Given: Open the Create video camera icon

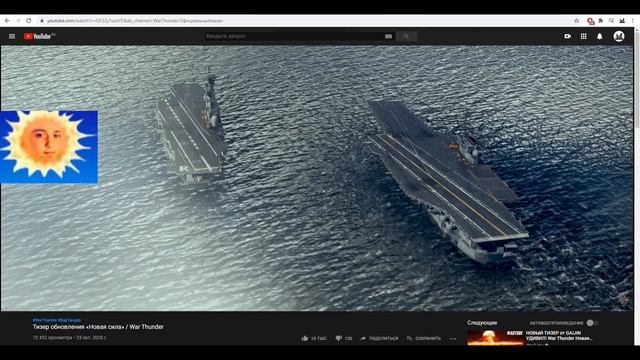Looking at the screenshot, I should pos(567,36).
